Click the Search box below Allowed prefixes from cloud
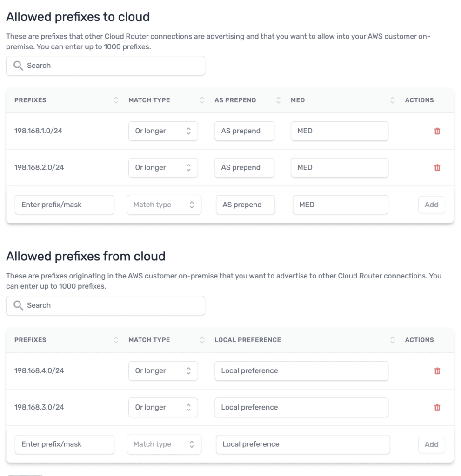This screenshot has width=461, height=476. (106, 305)
